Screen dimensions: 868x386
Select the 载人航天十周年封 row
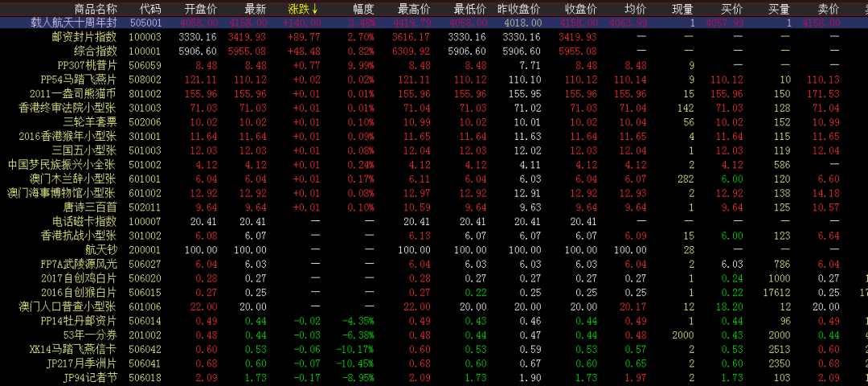coord(434,23)
